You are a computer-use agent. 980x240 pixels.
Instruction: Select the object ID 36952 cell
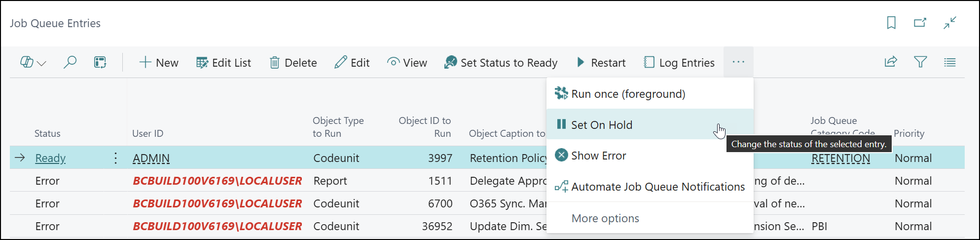(x=437, y=226)
